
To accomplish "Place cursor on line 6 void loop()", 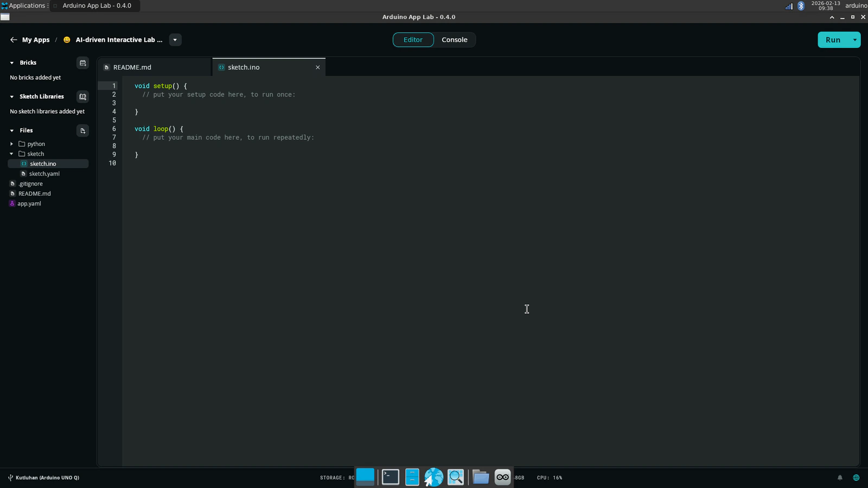I will click(x=159, y=129).
